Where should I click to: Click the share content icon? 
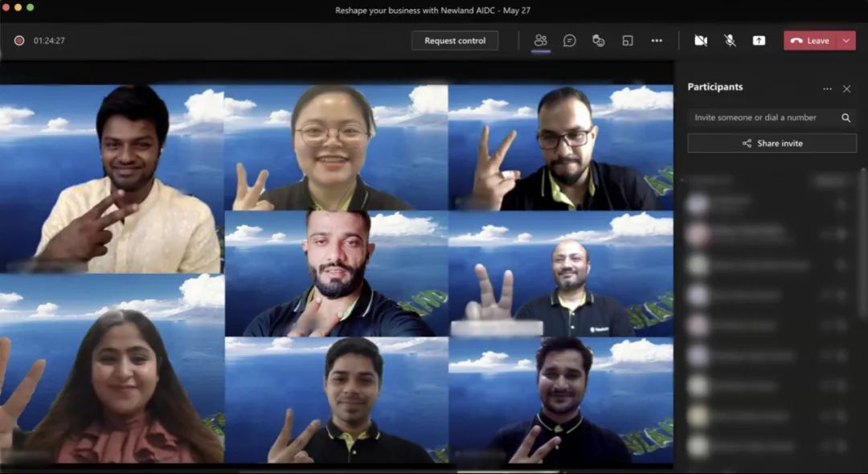pyautogui.click(x=759, y=40)
